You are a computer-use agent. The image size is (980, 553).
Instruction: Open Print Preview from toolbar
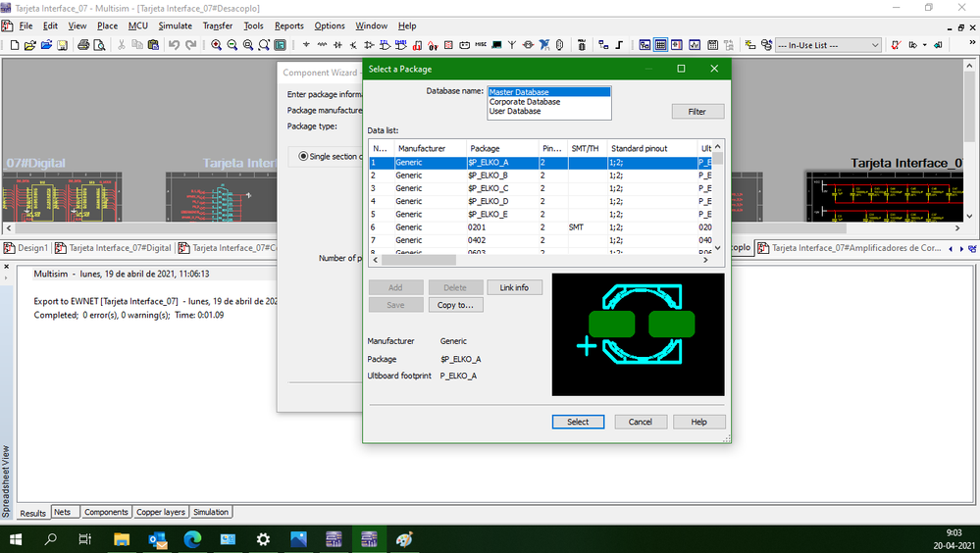99,45
